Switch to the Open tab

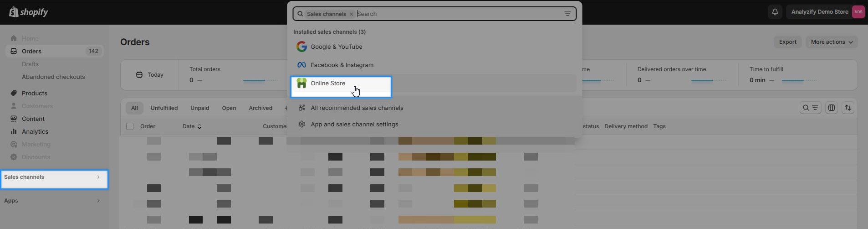pyautogui.click(x=229, y=108)
